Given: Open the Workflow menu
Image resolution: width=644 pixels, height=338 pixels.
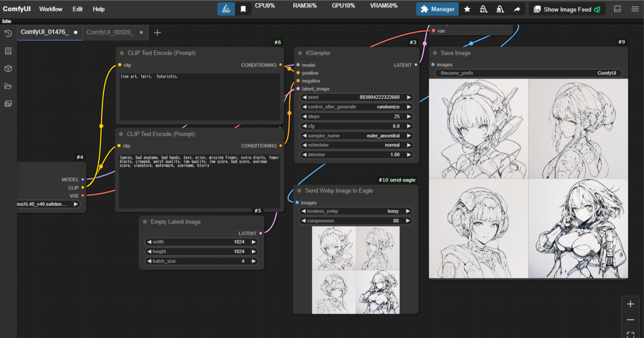Looking at the screenshot, I should point(50,9).
